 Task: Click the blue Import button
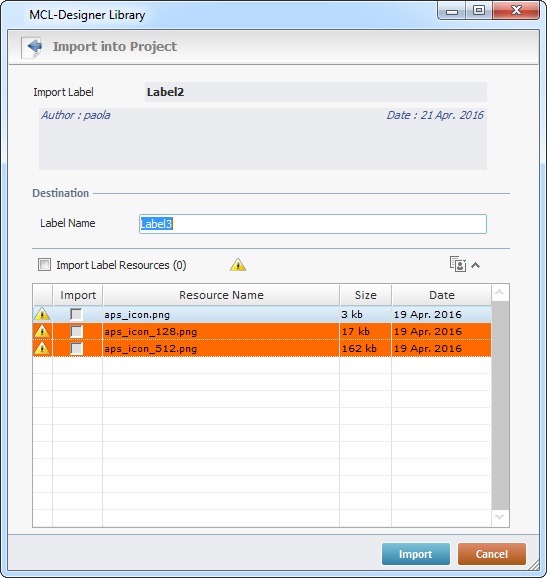416,554
